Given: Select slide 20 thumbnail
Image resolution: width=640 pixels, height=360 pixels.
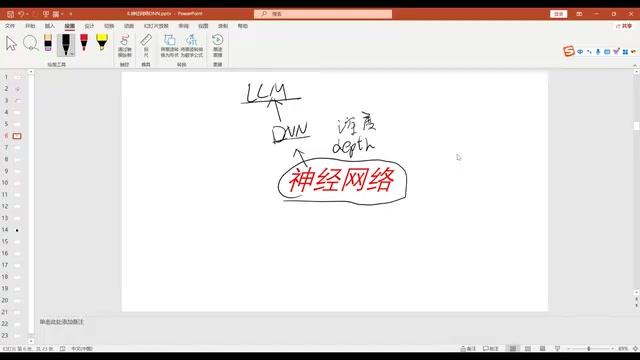Looking at the screenshot, I should pos(17,300).
